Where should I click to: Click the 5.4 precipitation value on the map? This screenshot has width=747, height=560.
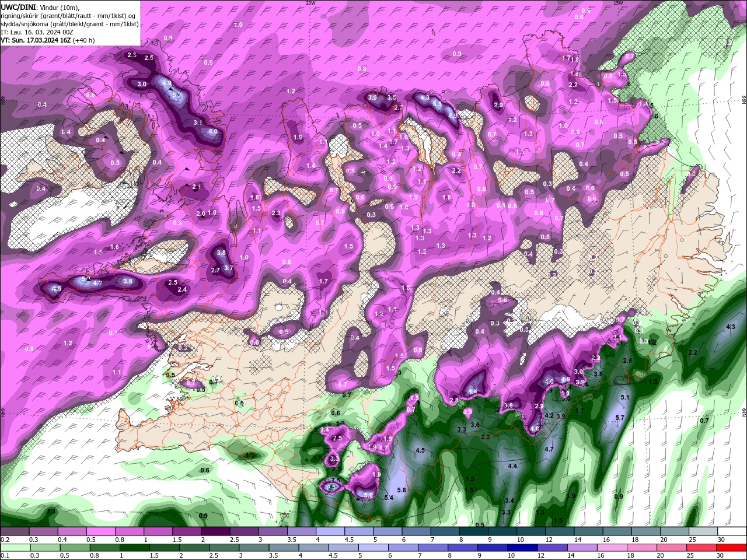point(389,498)
